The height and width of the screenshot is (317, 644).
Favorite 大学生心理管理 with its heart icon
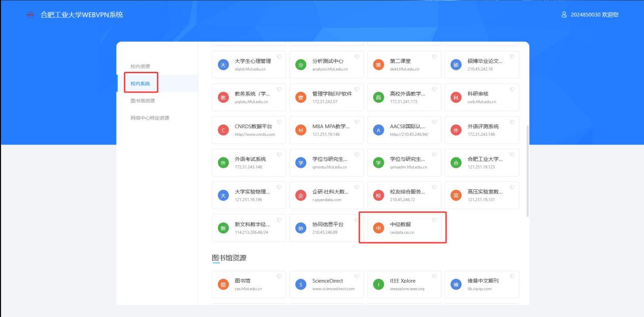[x=279, y=56]
